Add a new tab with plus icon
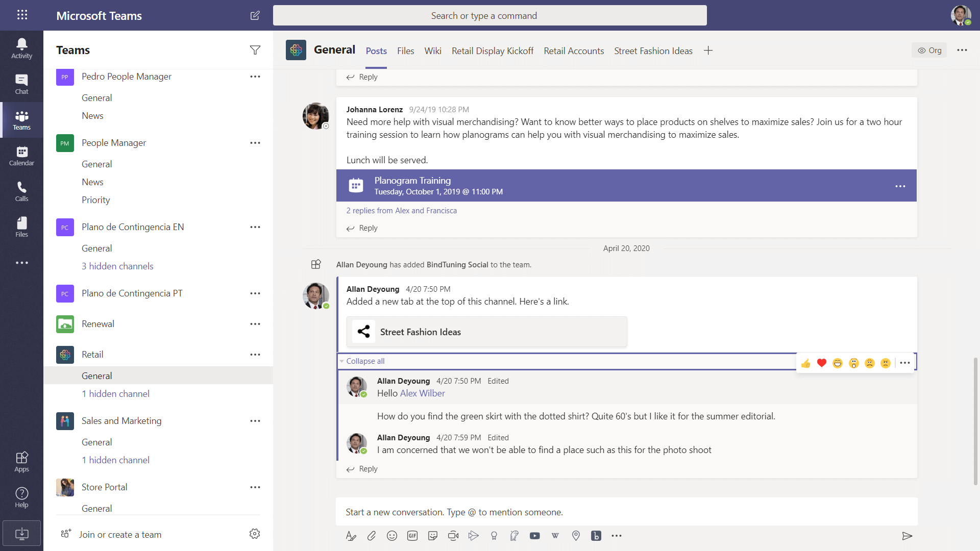The width and height of the screenshot is (980, 551). 708,51
